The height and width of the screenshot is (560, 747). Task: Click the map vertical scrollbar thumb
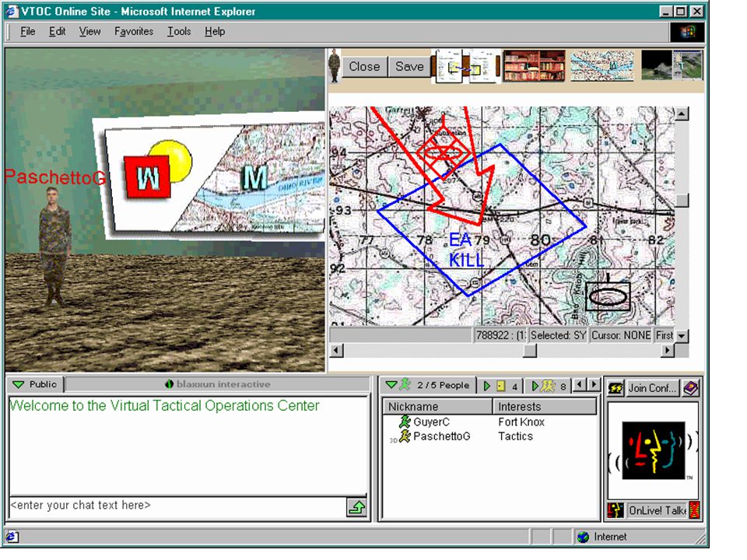click(x=682, y=201)
